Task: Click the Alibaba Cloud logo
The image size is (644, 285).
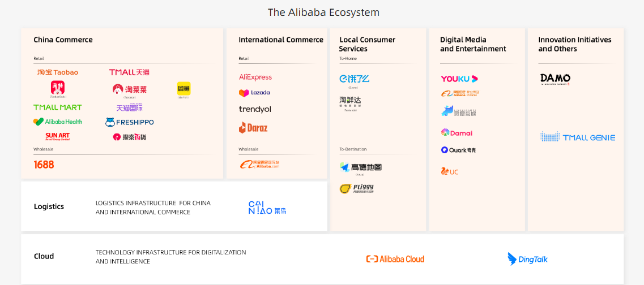Action: (x=395, y=259)
